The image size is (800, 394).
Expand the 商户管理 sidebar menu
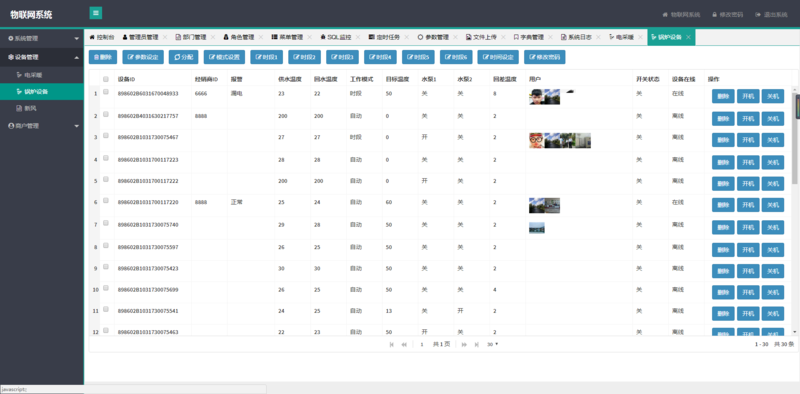tap(42, 126)
